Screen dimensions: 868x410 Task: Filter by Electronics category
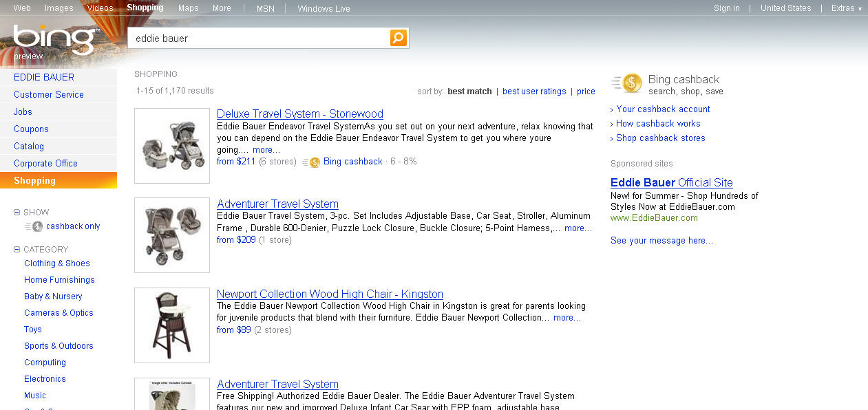[45, 379]
